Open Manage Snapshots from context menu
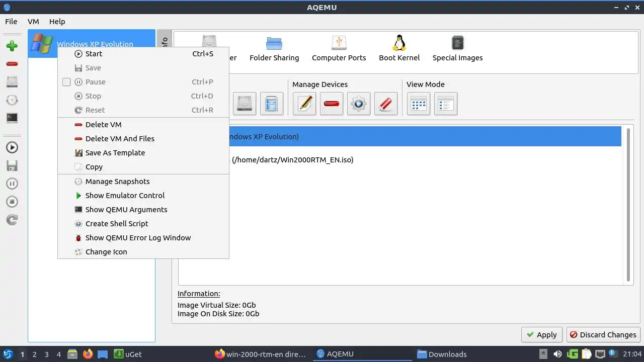 point(143,182)
